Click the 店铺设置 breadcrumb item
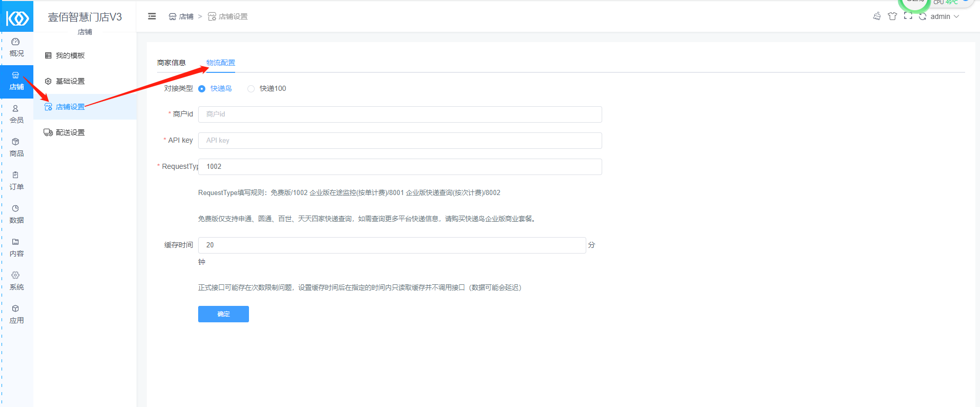Screen dimensions: 980x407 tap(228, 16)
